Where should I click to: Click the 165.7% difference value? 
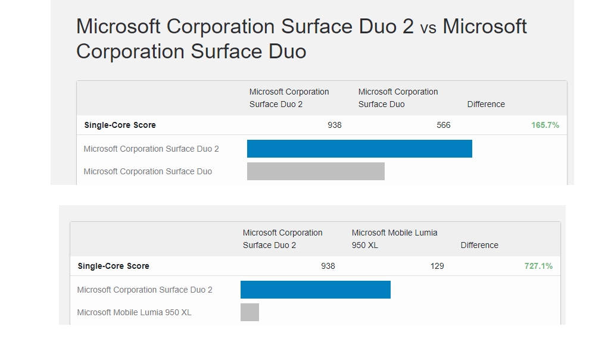545,125
